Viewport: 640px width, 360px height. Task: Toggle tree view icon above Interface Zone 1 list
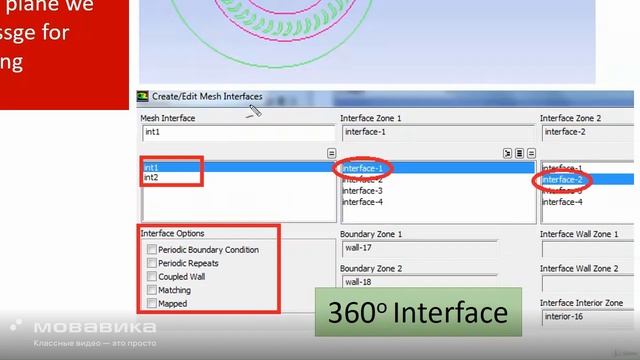click(507, 153)
